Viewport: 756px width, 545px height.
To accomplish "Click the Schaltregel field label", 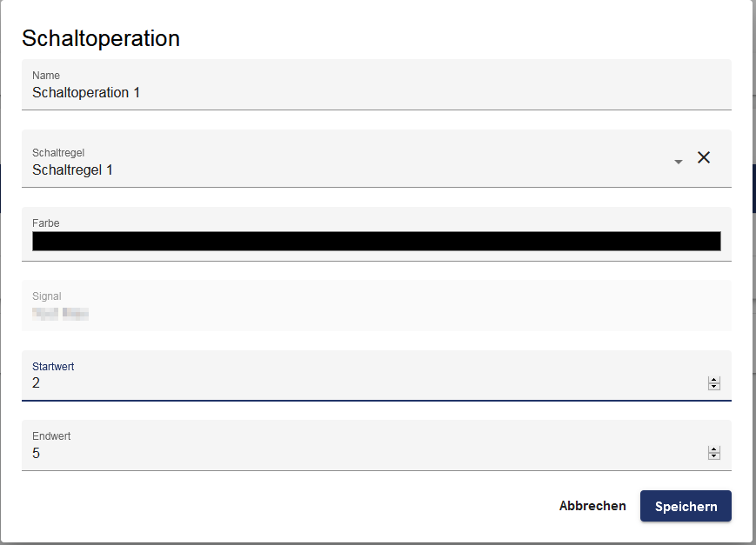I will coord(58,153).
